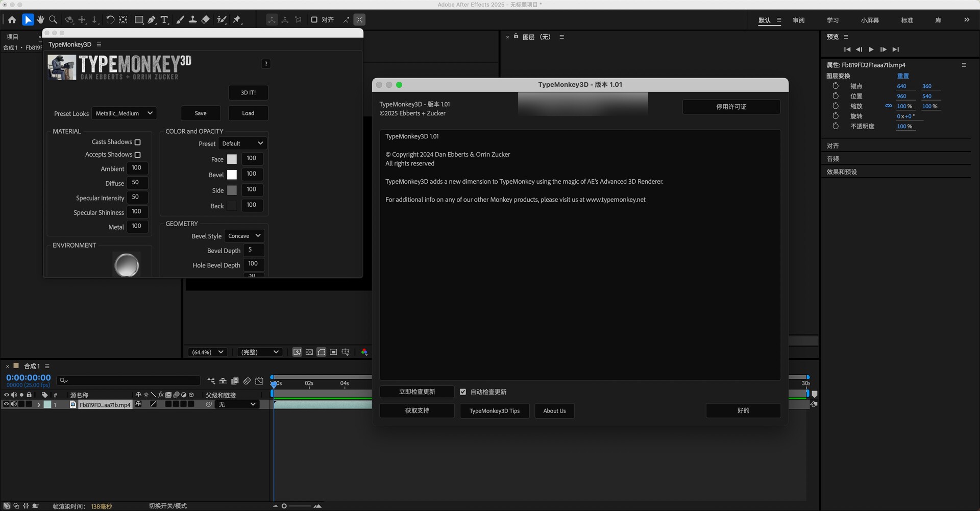Viewport: 980px width, 511px height.
Task: Select the Rotation tool
Action: click(110, 20)
